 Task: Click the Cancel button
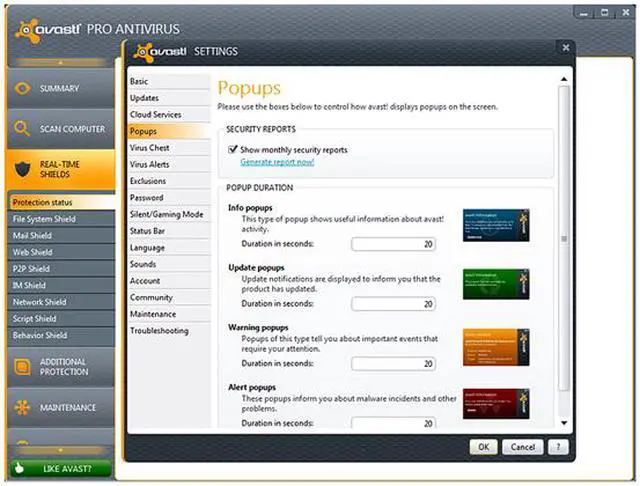(522, 447)
